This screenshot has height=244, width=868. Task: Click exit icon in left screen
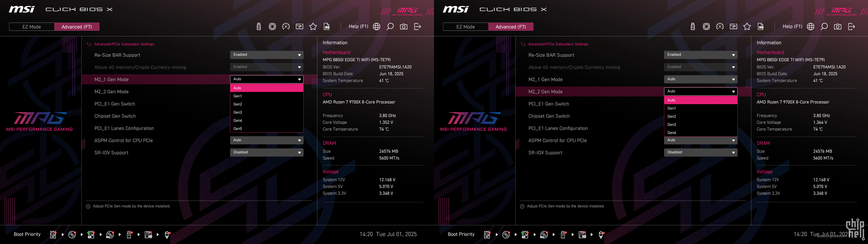pos(417,27)
